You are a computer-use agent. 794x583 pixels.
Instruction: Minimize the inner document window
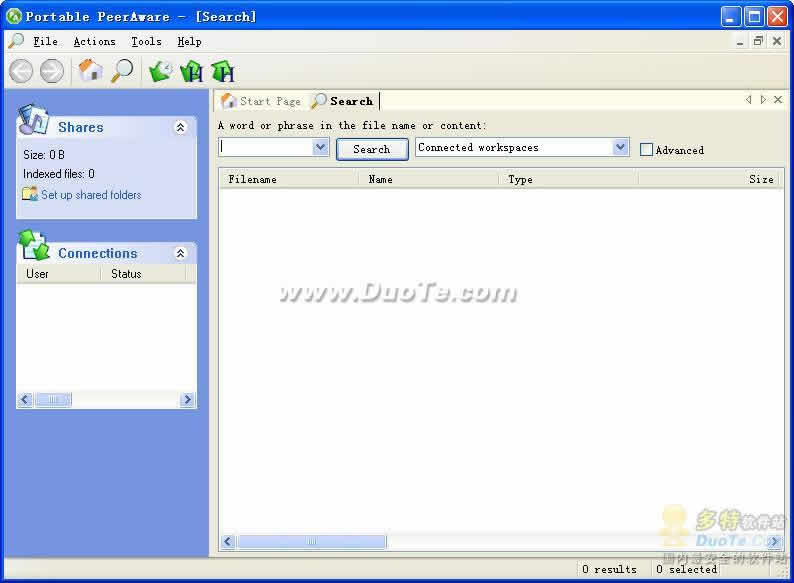coord(740,42)
